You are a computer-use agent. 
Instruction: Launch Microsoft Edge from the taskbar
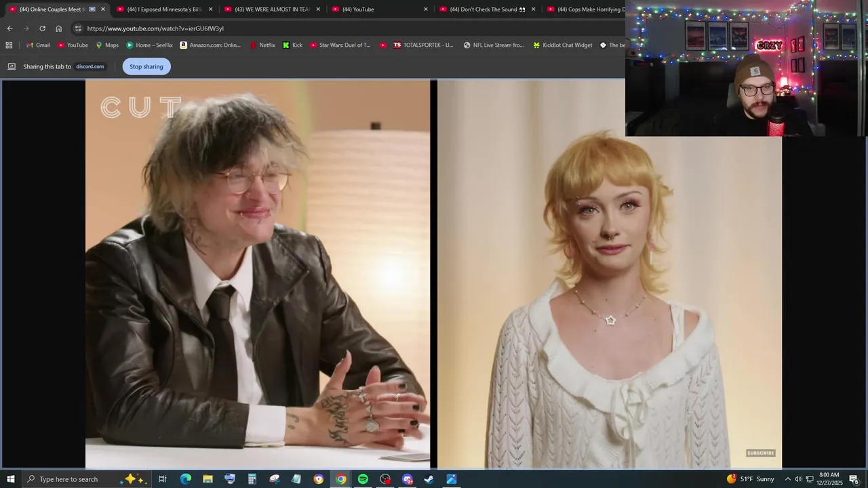(185, 479)
